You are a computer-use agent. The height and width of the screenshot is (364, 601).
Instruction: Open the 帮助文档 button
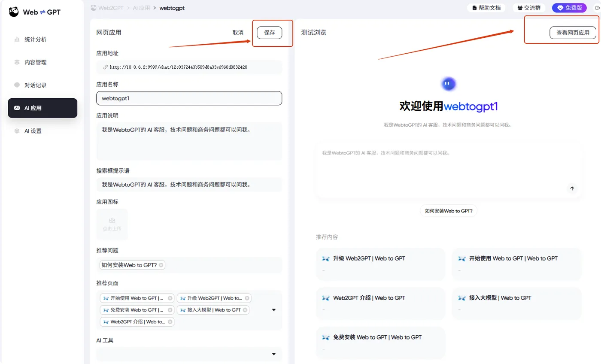click(486, 8)
